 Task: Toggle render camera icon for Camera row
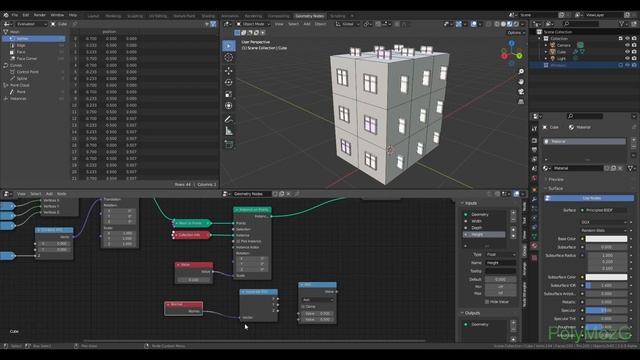click(x=634, y=45)
